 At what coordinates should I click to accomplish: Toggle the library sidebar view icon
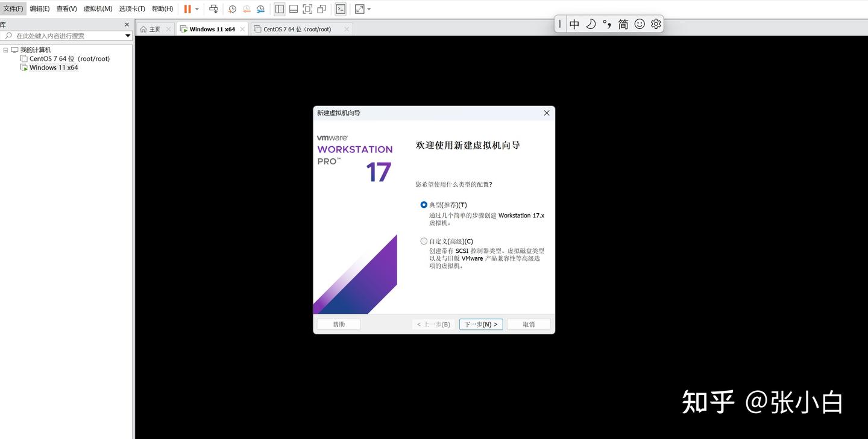(280, 9)
